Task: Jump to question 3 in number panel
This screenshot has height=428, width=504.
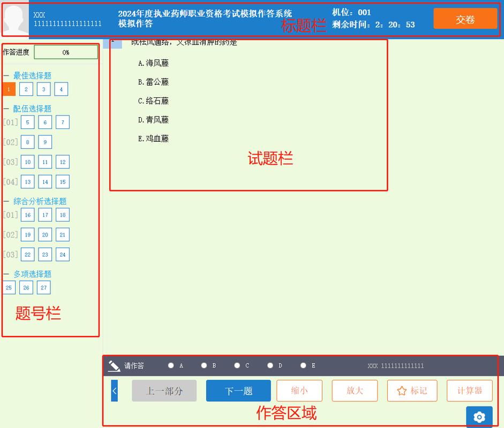Action: point(44,89)
